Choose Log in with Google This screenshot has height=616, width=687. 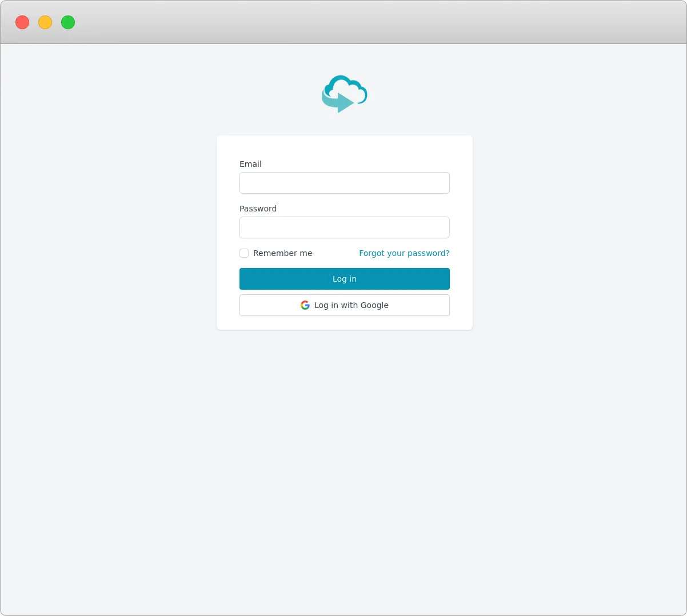(344, 305)
